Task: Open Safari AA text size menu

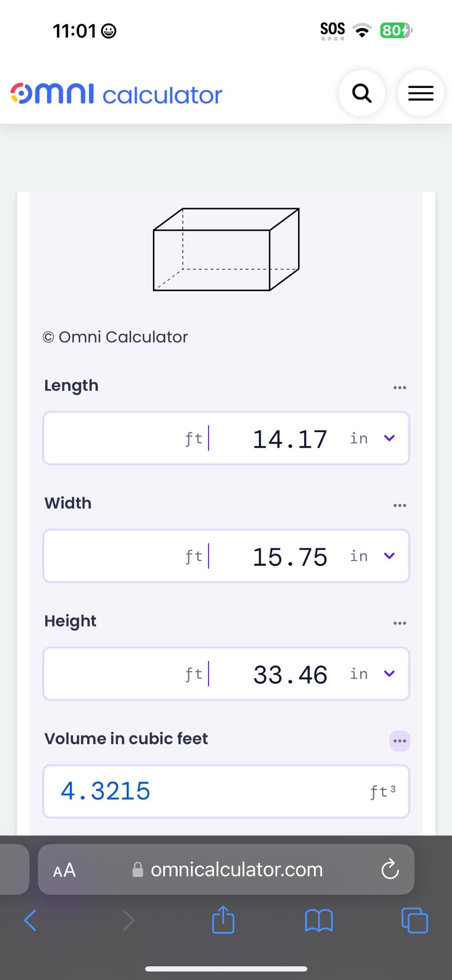Action: point(65,870)
